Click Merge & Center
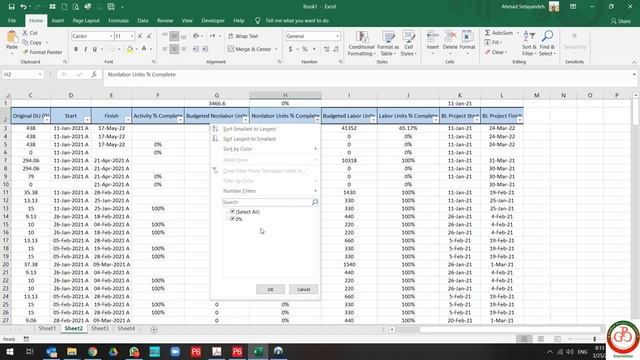 pos(250,49)
